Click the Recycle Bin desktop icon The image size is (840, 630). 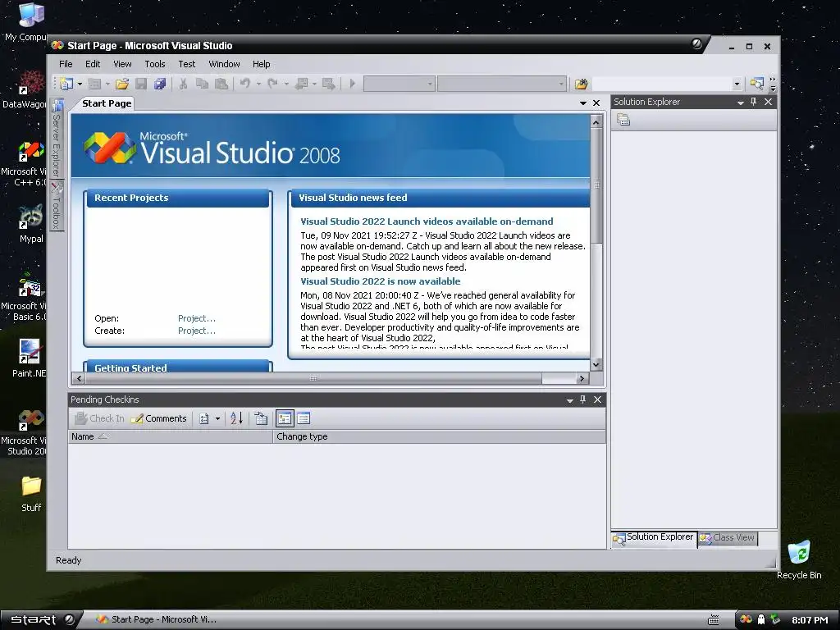pyautogui.click(x=799, y=559)
